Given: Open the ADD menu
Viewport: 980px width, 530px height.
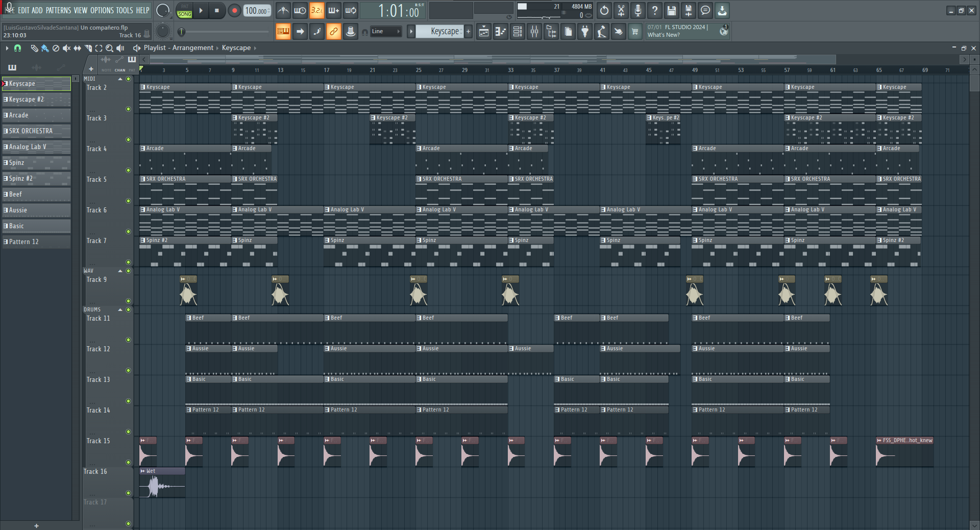Looking at the screenshot, I should 37,10.
